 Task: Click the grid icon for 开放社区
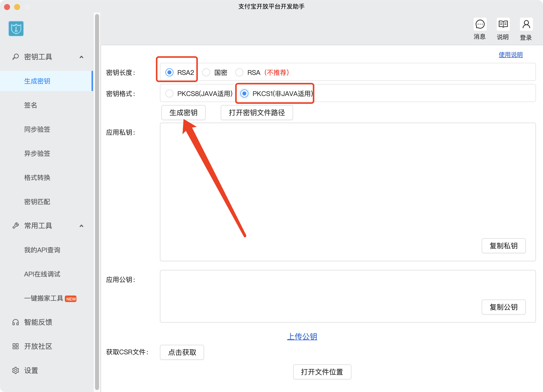pos(16,346)
